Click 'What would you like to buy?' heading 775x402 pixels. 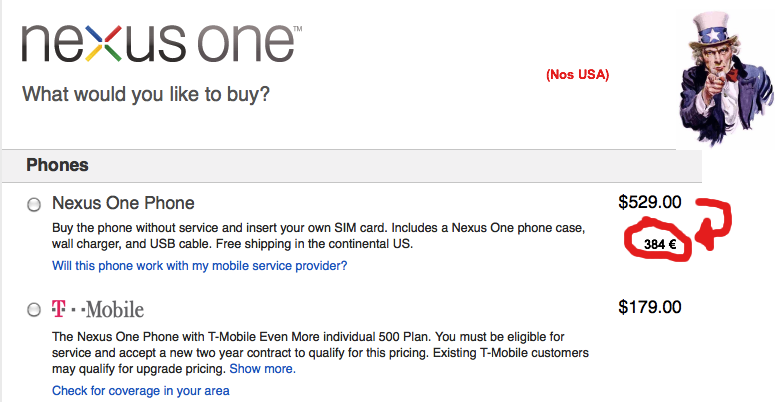tap(145, 95)
